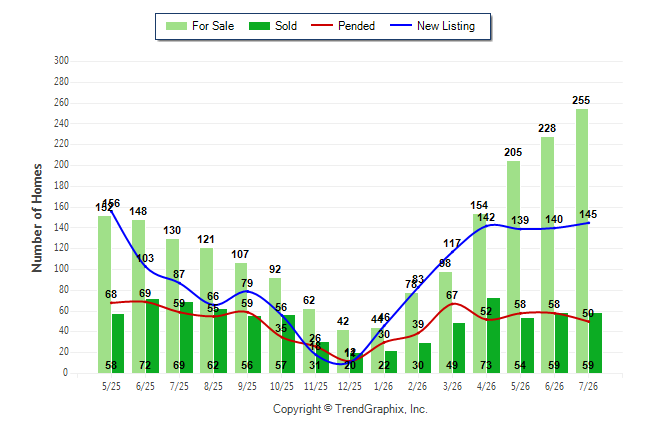Image resolution: width=646 pixels, height=434 pixels.
Task: Click the 4/26 Sold bar labeled 73
Action: coord(493,335)
